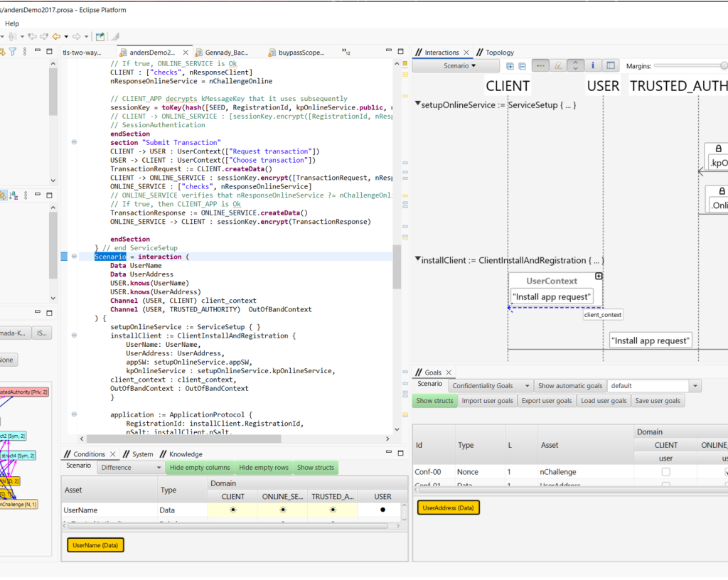Toggle Show structs in the Conditions panel
This screenshot has width=728, height=580.
(315, 468)
